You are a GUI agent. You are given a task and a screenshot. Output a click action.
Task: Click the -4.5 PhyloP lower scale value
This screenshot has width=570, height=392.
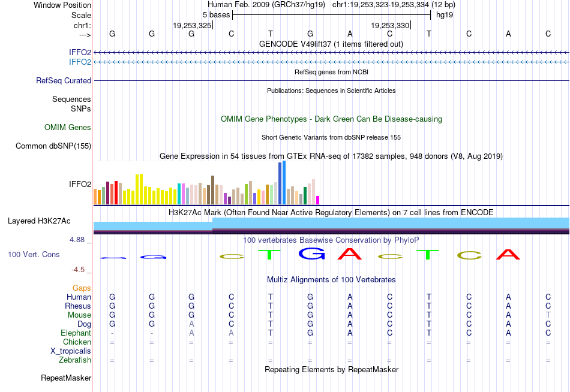(x=78, y=270)
